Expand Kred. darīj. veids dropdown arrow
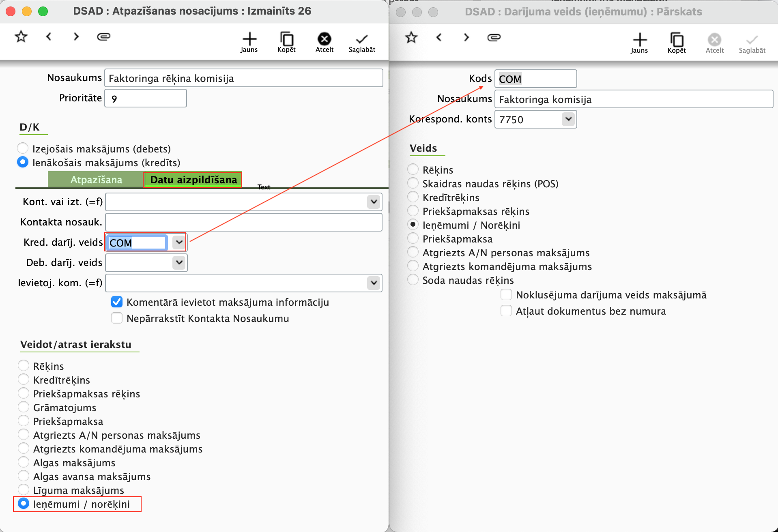Screen dimensions: 778x532 (179, 242)
